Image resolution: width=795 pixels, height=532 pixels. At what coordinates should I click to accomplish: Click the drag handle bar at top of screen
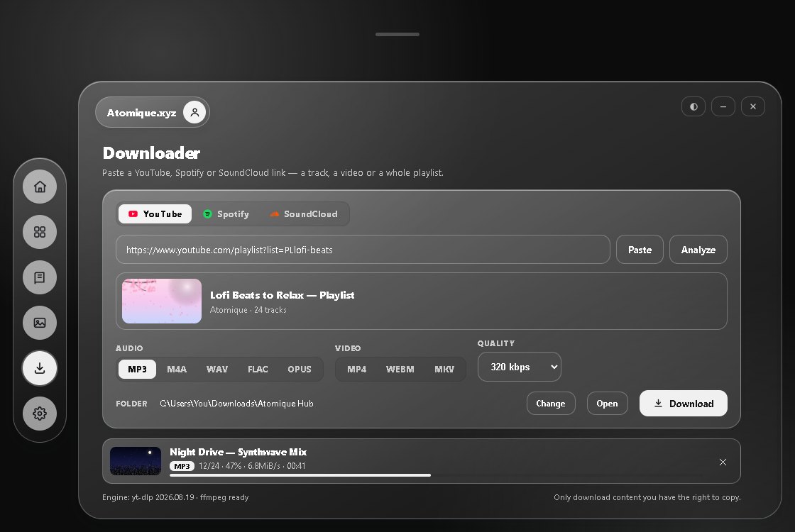[x=397, y=35]
